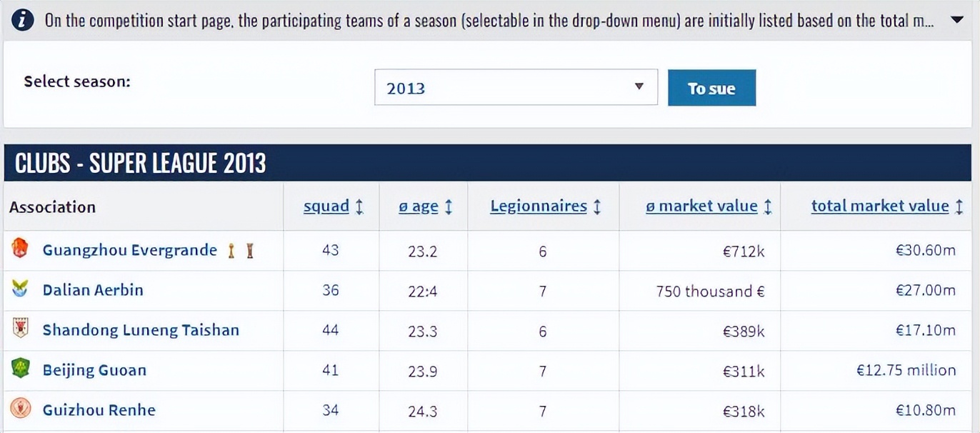
Task: Expand the info banner with the arrow
Action: (x=957, y=20)
